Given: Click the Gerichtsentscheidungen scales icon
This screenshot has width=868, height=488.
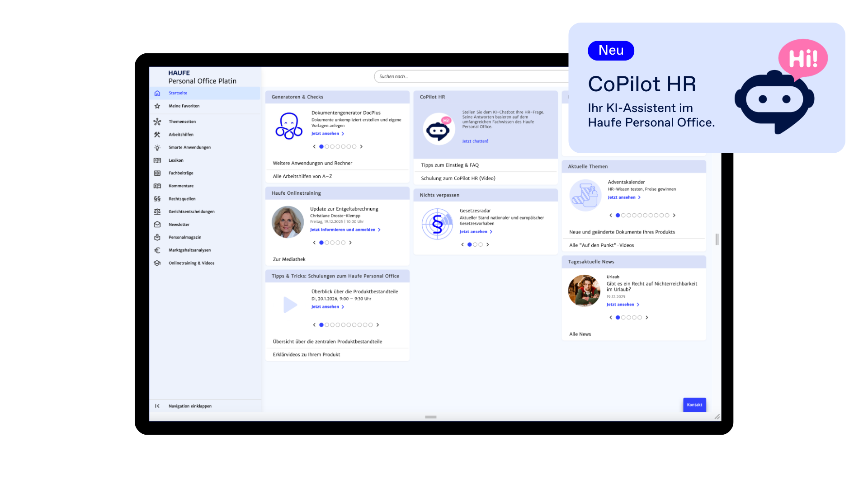Looking at the screenshot, I should [157, 211].
